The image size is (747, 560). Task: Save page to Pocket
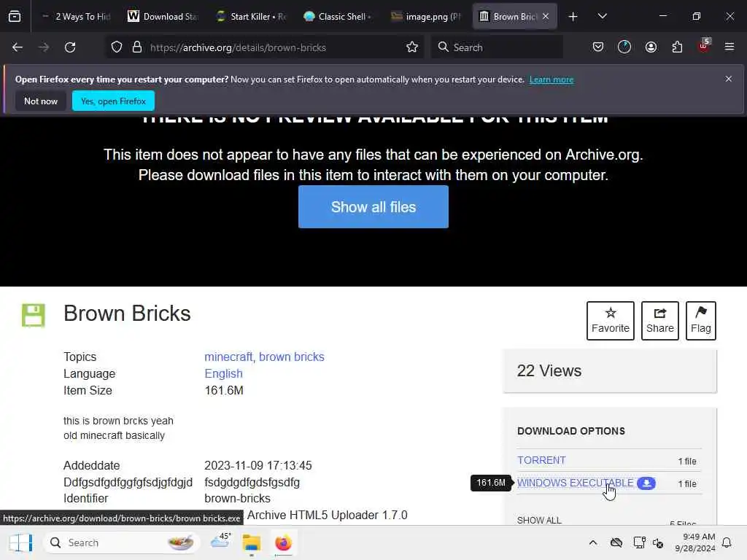(598, 47)
